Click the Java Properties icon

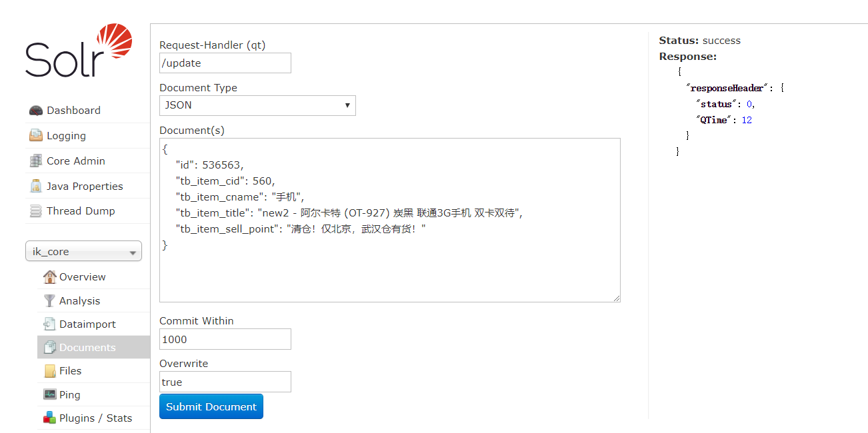[x=36, y=186]
